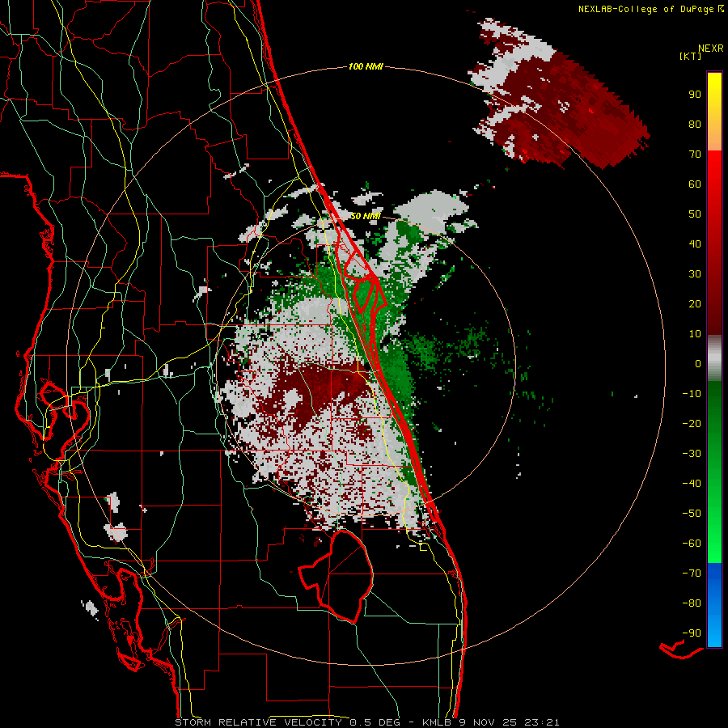
Task: Click the 30 value on velocity scale
Action: click(x=695, y=274)
